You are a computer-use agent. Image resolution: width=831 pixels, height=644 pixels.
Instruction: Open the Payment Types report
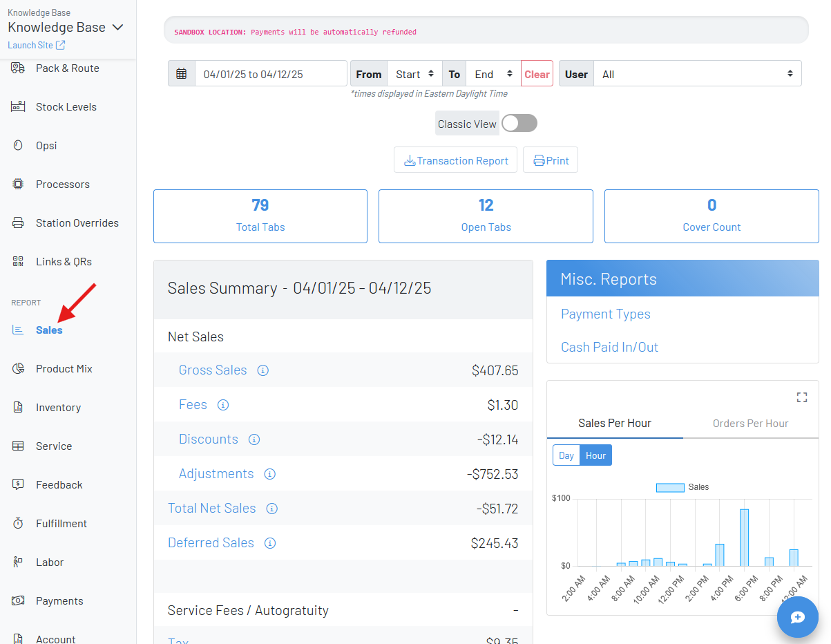coord(605,314)
